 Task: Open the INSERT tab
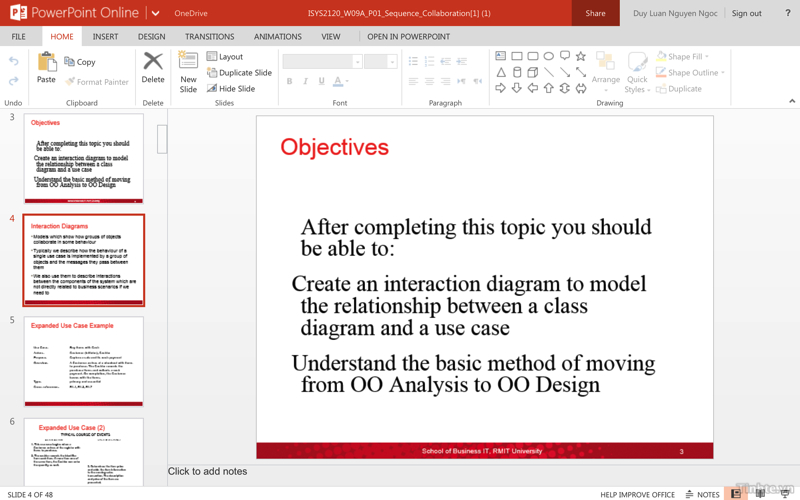[x=105, y=37]
